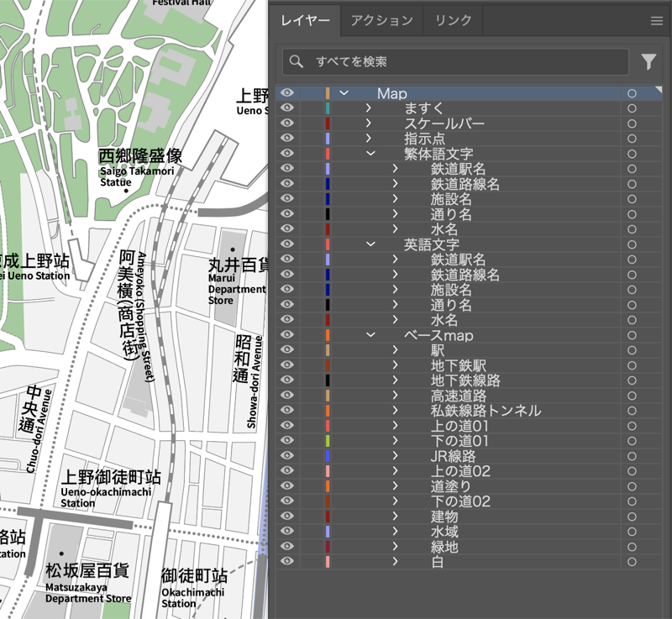Click the filter funnel icon beside search

(x=648, y=61)
